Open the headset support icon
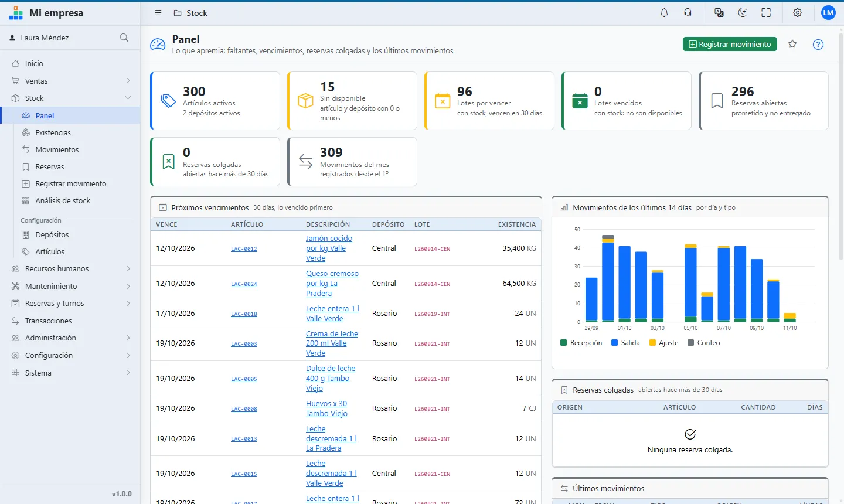844x504 pixels. pyautogui.click(x=688, y=13)
